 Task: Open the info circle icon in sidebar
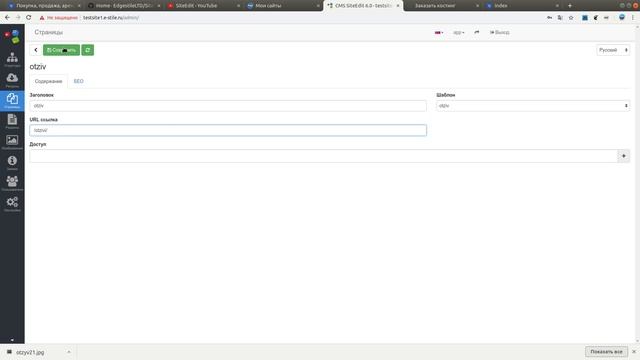click(x=12, y=163)
